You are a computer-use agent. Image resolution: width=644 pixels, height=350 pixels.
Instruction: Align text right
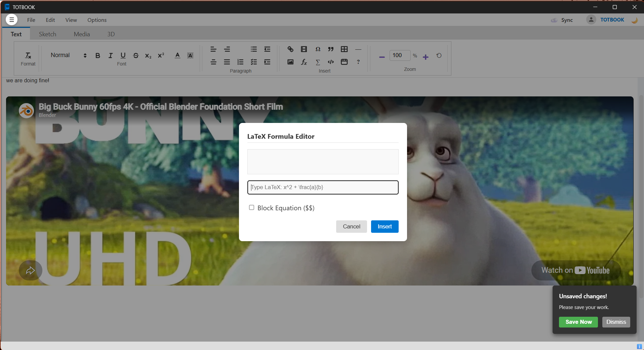(227, 49)
